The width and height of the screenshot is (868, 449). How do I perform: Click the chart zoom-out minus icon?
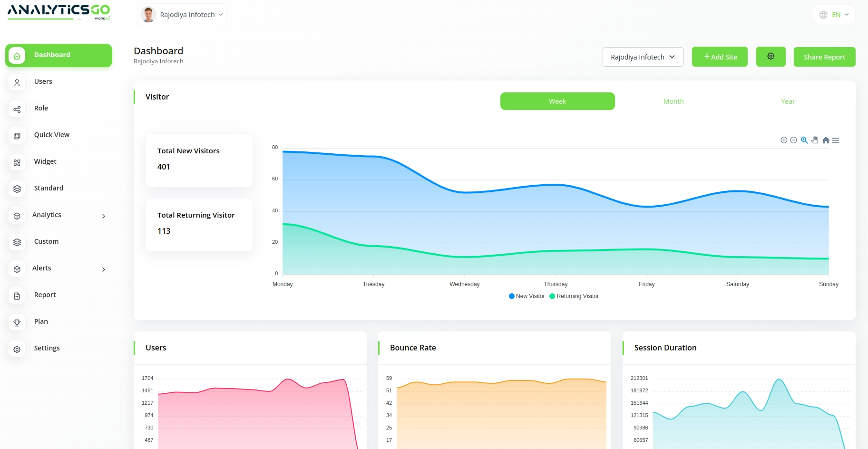tap(793, 140)
